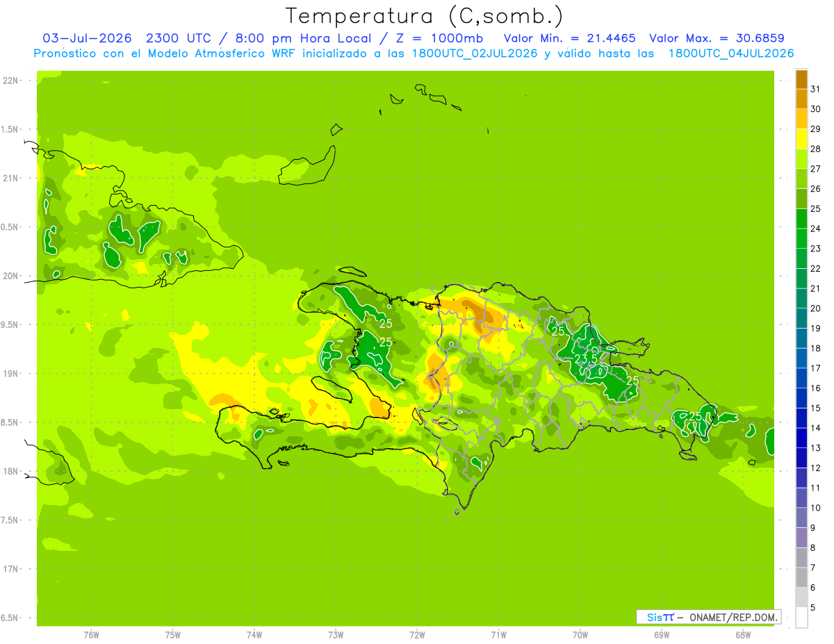Click the valid-until time "1800UTC_04JUL2026"
834x644 pixels.
(x=731, y=53)
